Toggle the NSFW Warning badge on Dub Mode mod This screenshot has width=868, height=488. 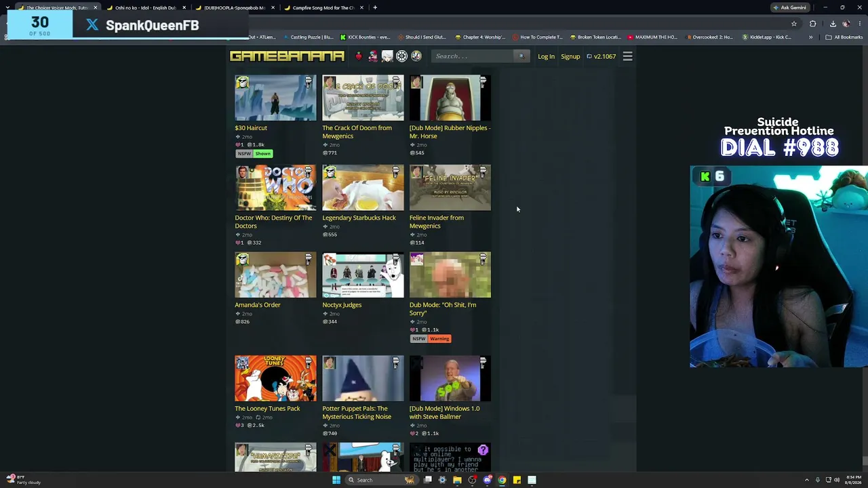click(431, 339)
